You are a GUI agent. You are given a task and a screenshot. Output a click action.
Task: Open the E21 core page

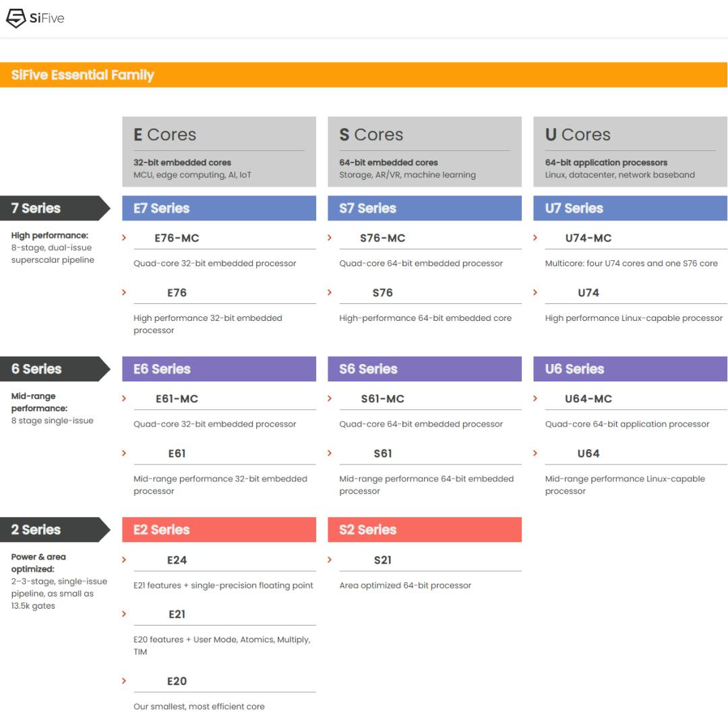click(x=177, y=614)
